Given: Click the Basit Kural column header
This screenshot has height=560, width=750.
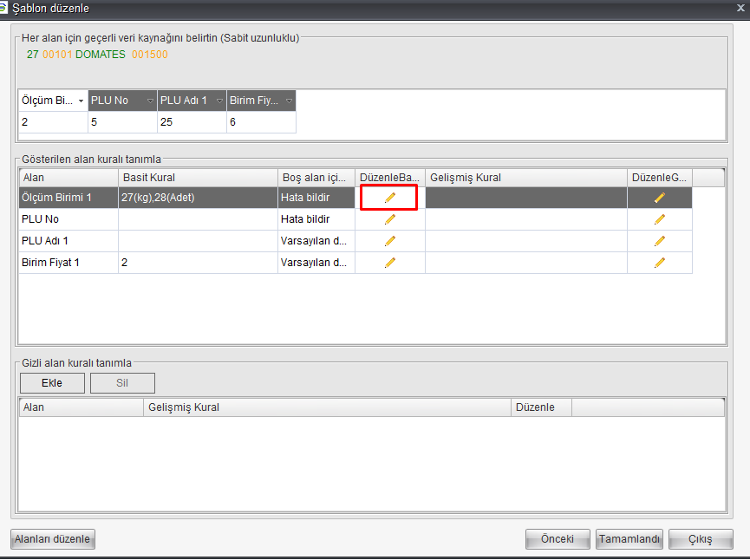Looking at the screenshot, I should 198,178.
